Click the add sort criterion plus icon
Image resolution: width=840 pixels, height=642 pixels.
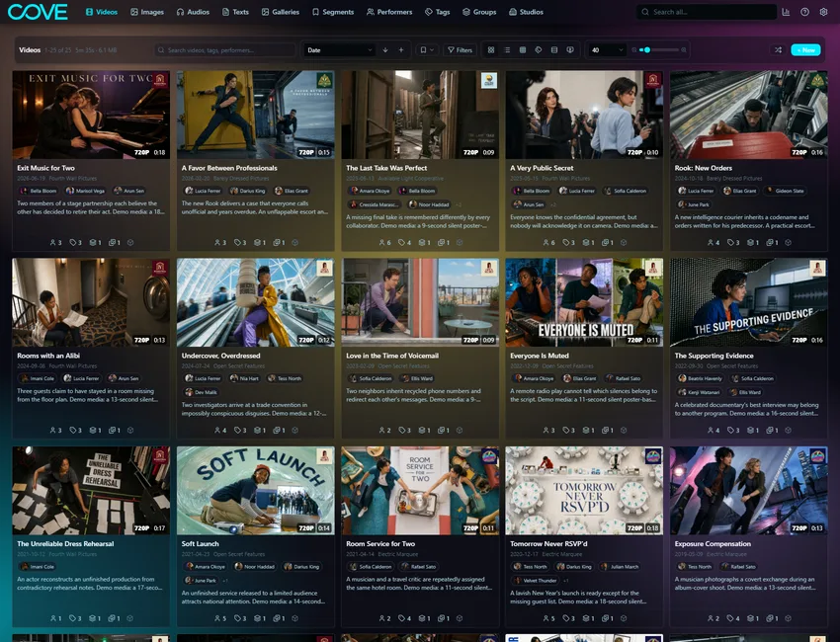400,49
